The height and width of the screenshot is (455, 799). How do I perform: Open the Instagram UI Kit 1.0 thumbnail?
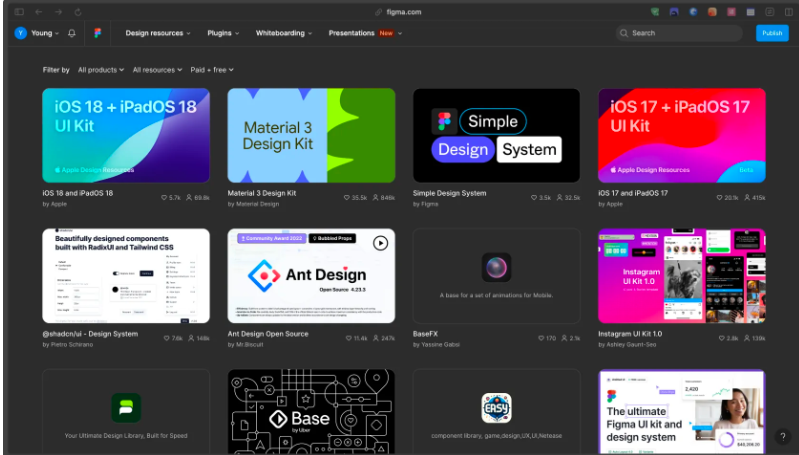pos(682,276)
